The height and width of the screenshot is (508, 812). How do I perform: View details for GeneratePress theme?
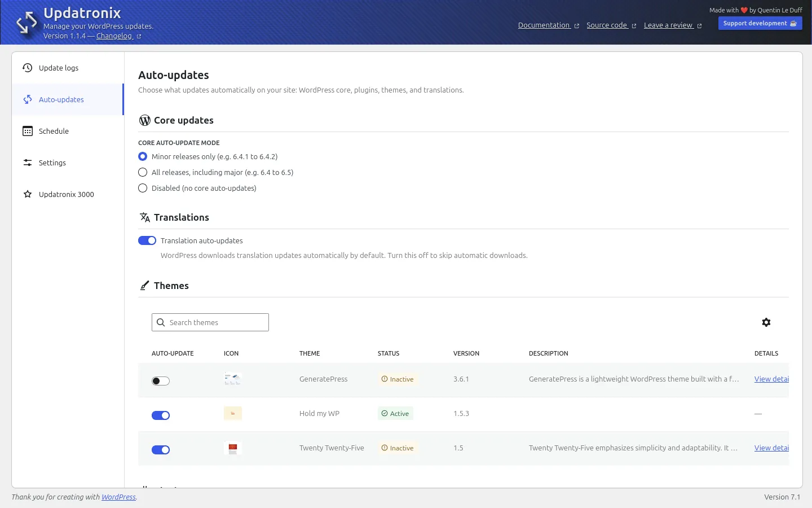tap(771, 379)
